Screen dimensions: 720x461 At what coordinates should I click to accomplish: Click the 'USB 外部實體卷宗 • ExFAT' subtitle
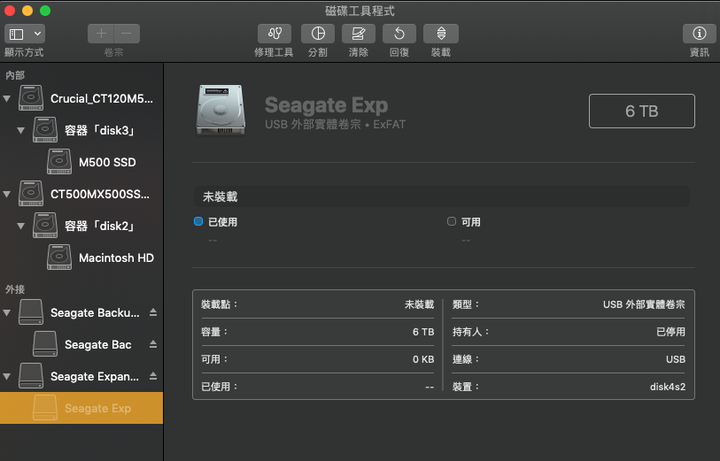[x=335, y=124]
